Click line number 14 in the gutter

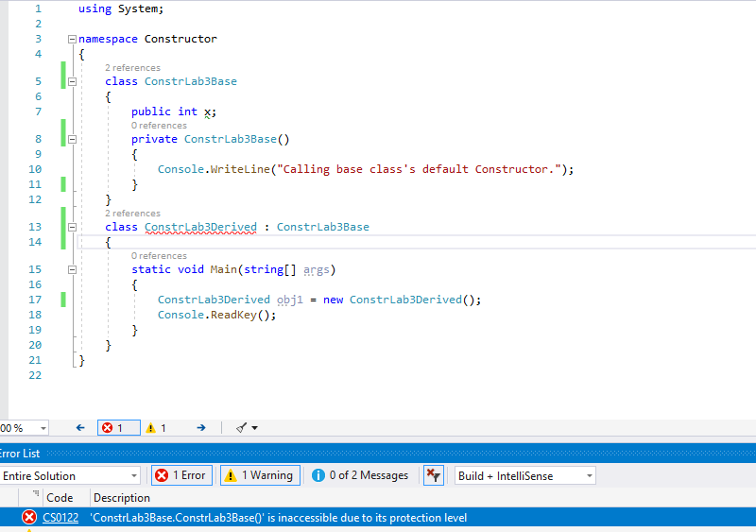tap(35, 242)
